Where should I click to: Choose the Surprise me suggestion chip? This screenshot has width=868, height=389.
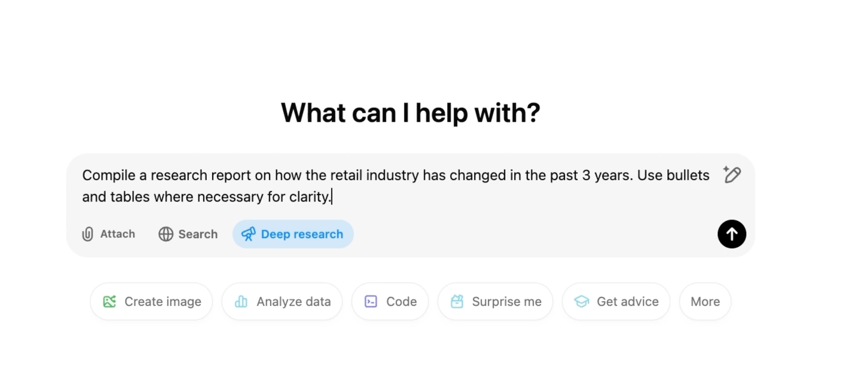[x=495, y=302]
